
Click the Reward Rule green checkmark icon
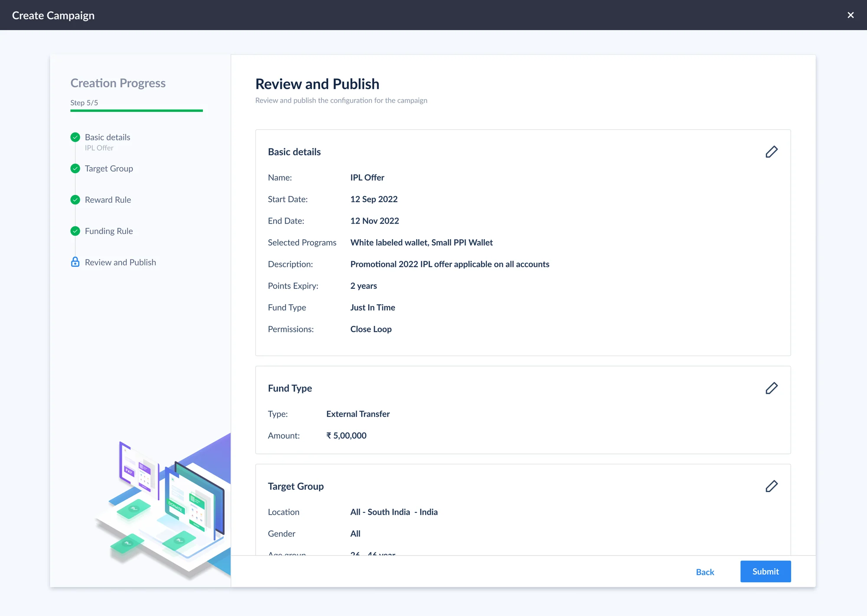click(75, 200)
